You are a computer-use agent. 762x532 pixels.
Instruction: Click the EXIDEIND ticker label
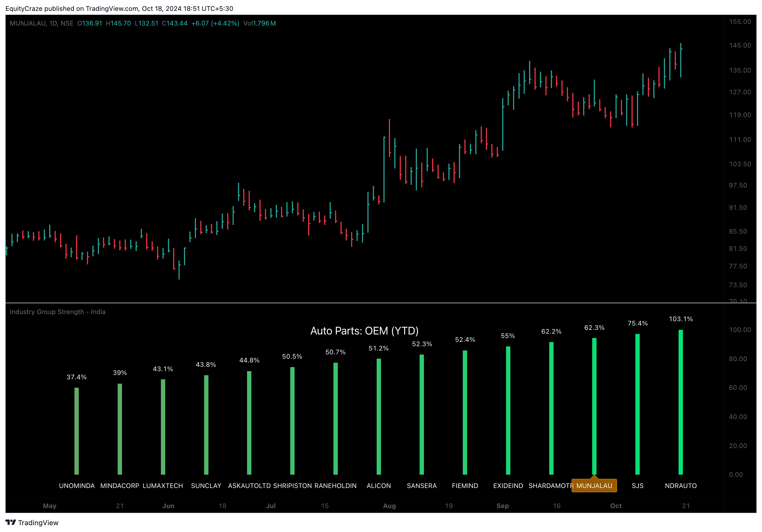click(508, 486)
